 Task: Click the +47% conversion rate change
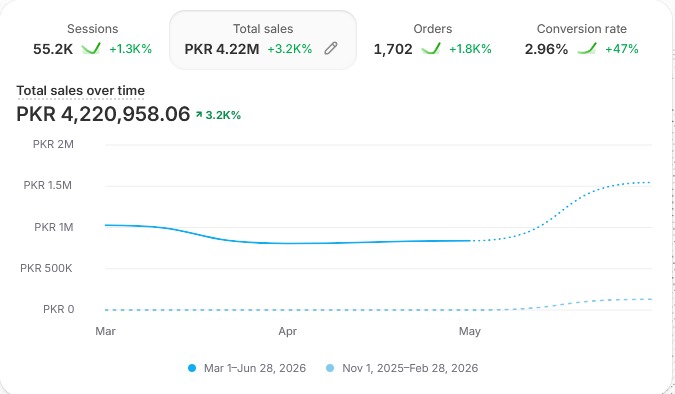(622, 49)
